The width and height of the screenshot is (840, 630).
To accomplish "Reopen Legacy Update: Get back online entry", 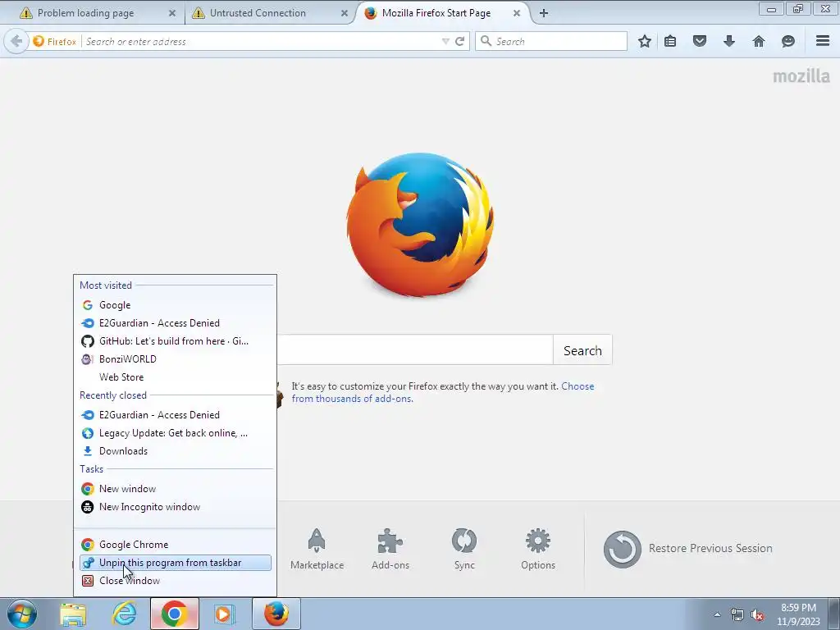I will 176,433.
